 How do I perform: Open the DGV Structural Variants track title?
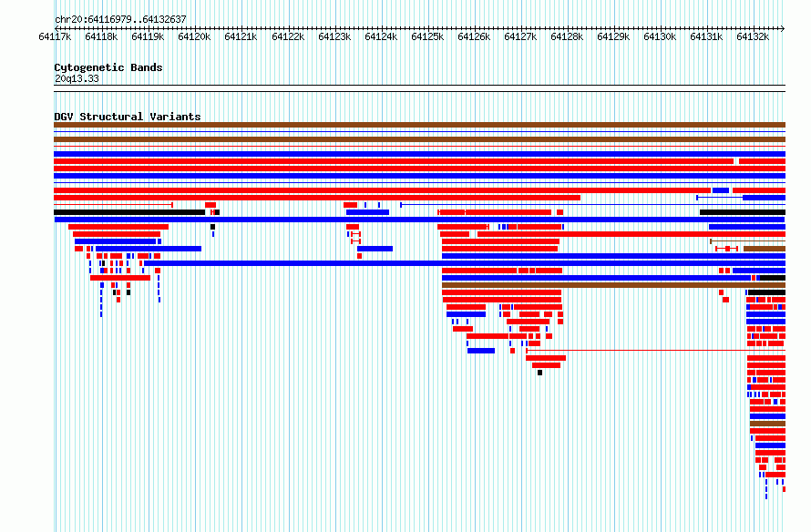pyautogui.click(x=128, y=117)
